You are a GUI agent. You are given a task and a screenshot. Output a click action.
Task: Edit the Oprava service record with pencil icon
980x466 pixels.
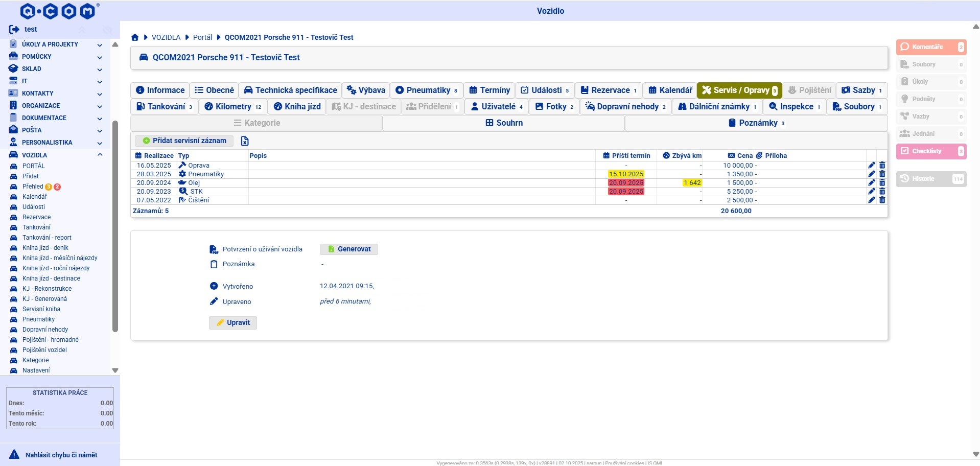[871, 166]
